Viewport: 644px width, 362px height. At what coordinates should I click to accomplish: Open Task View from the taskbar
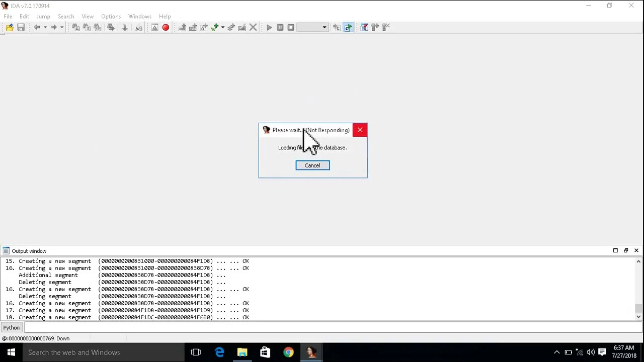tap(196, 352)
